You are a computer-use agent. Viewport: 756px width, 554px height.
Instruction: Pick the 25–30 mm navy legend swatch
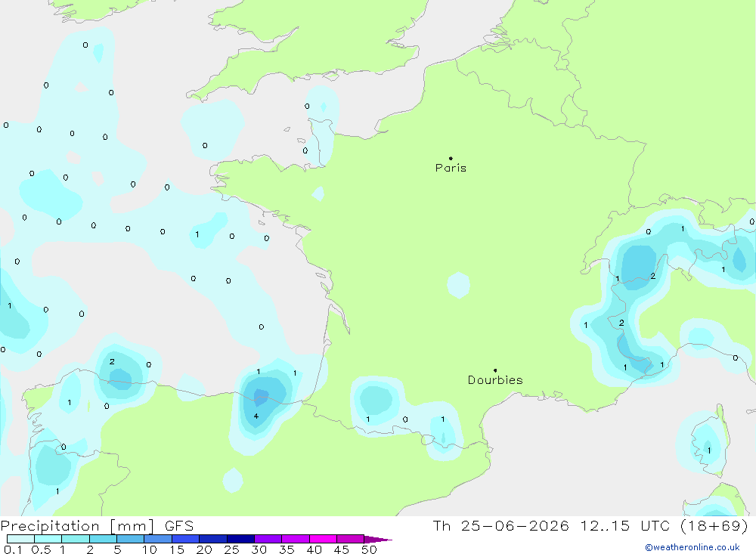pos(240,539)
